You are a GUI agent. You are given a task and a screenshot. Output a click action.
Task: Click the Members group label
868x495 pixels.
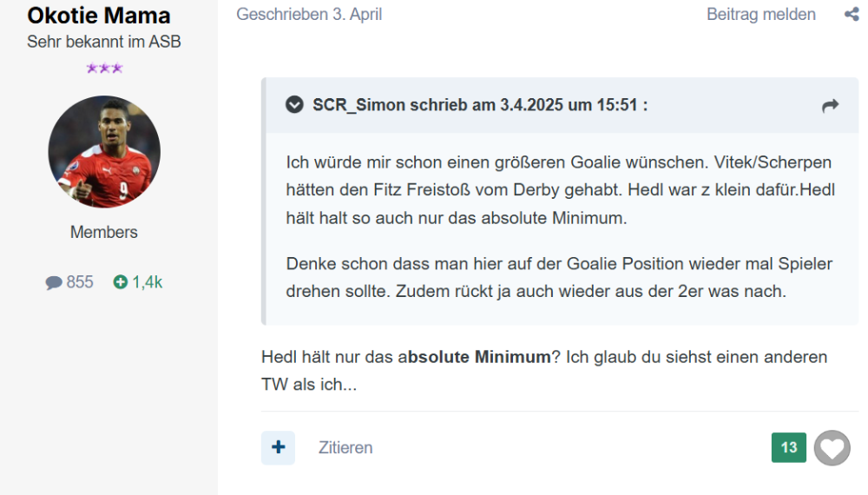[104, 232]
